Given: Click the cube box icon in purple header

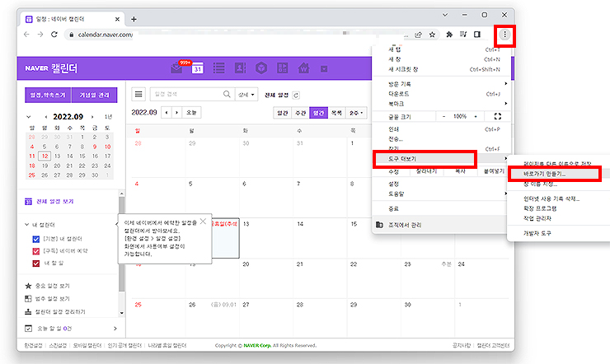Looking at the screenshot, I should pos(261,68).
